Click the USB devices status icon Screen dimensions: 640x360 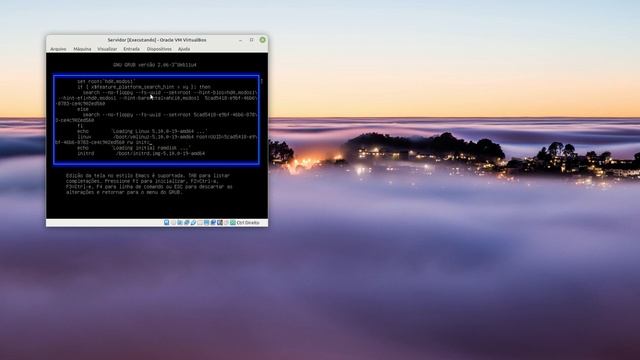(x=193, y=222)
